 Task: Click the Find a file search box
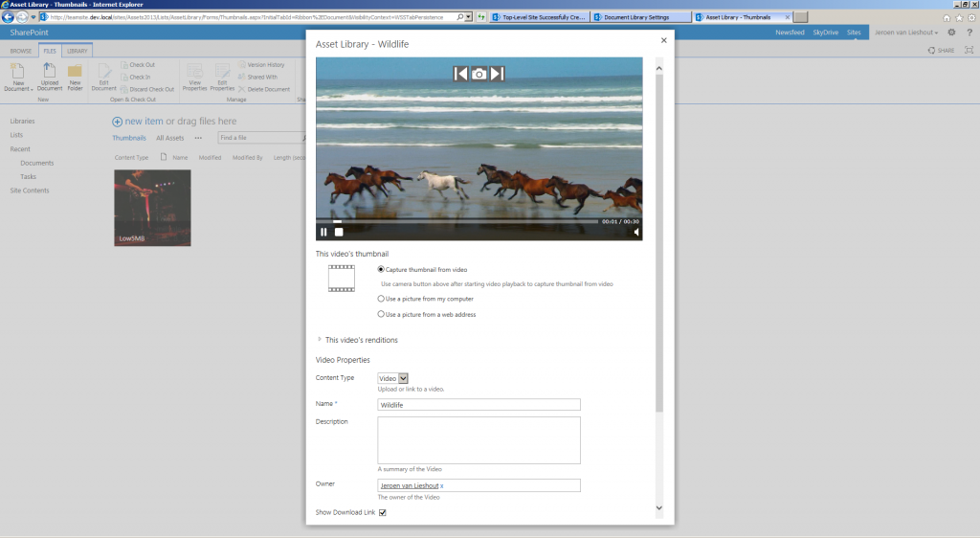pyautogui.click(x=259, y=138)
